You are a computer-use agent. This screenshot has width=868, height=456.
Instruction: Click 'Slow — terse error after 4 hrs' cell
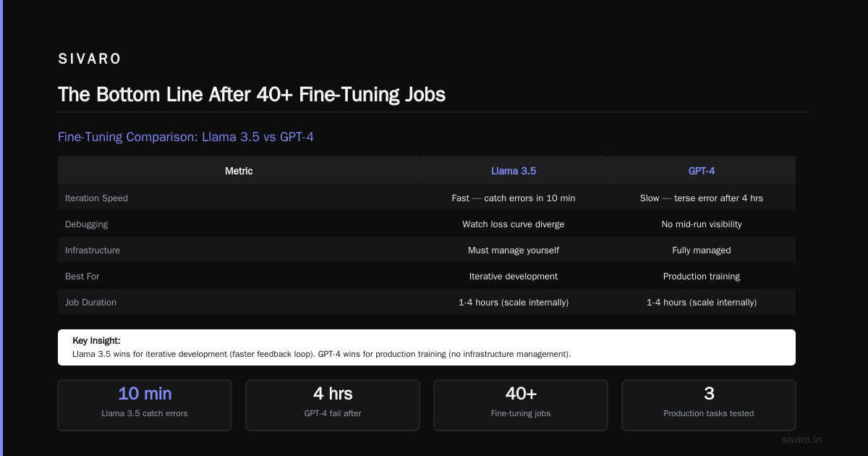pyautogui.click(x=702, y=198)
